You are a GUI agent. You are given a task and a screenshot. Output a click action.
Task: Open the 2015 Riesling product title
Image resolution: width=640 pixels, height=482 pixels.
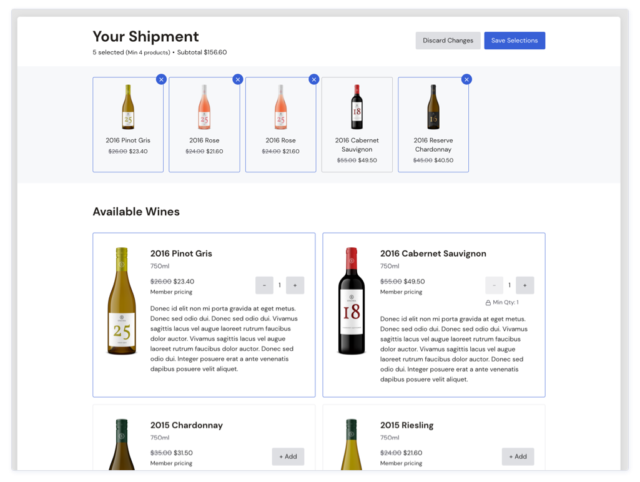[407, 425]
